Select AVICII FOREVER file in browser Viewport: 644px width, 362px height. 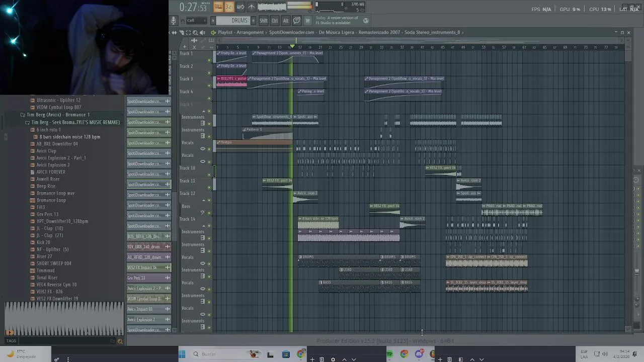[51, 172]
